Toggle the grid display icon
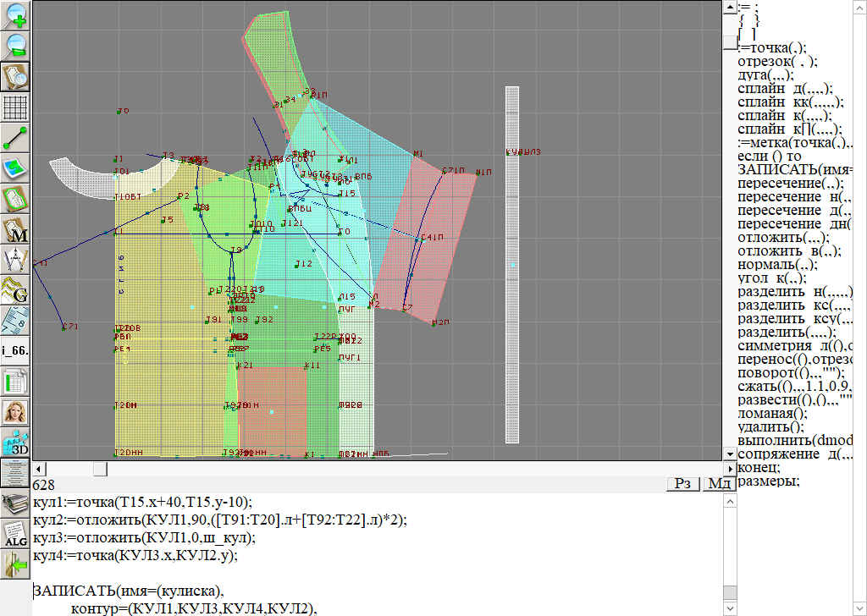 [x=15, y=107]
